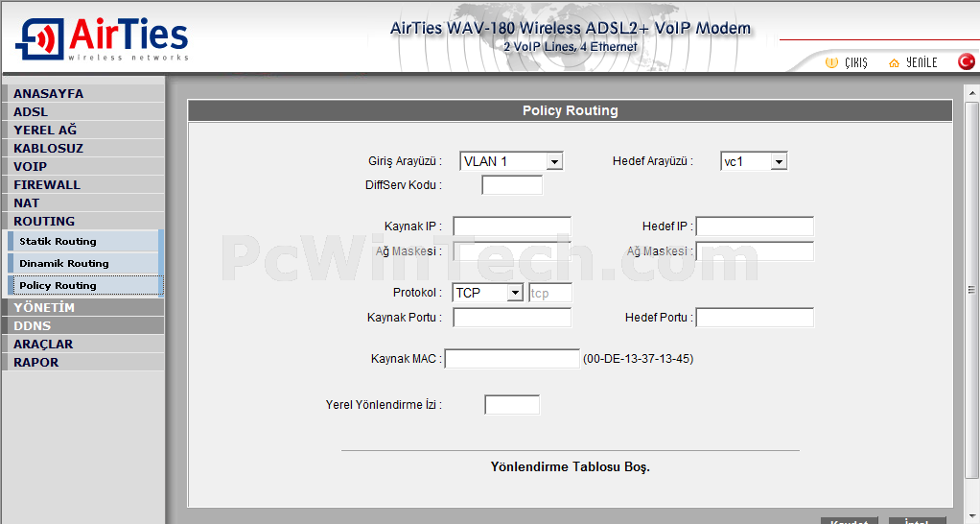Open the Giriş Arayüzü VLAN 1 dropdown
Image resolution: width=980 pixels, height=524 pixels.
[511, 161]
